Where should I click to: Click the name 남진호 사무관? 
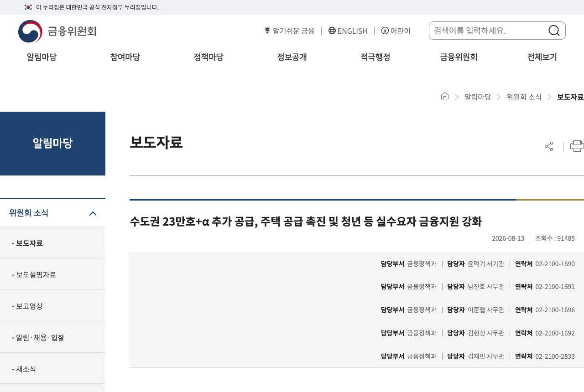pos(486,287)
